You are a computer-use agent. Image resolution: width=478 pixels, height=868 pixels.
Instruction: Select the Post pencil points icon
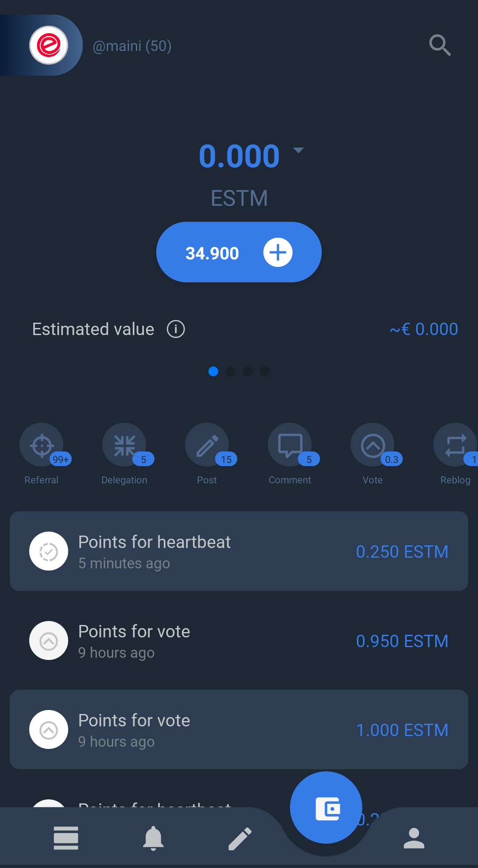click(207, 445)
